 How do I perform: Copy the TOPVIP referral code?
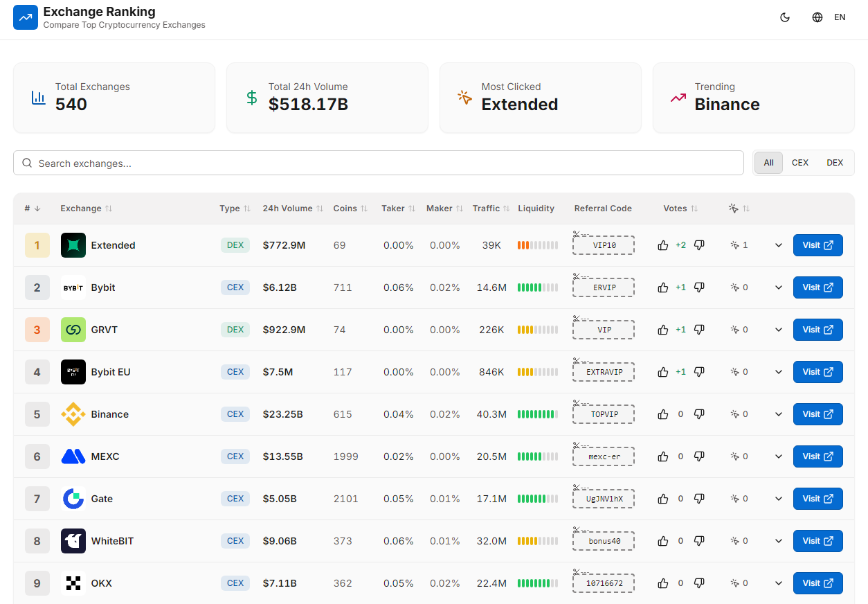pyautogui.click(x=604, y=415)
